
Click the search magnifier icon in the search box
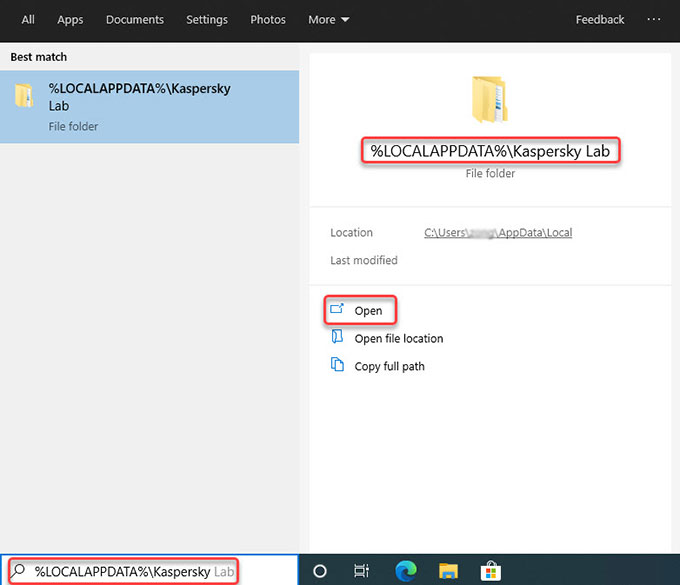click(18, 571)
